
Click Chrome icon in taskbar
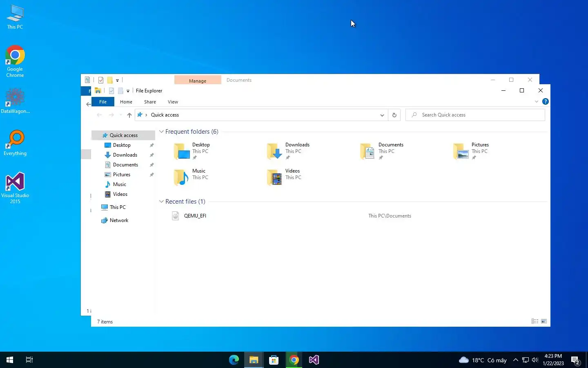(294, 360)
